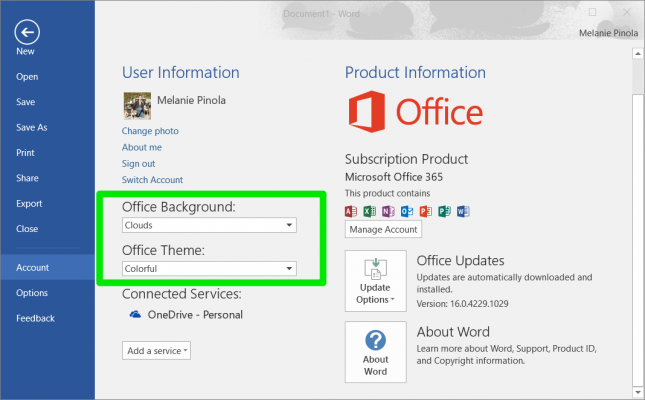
Task: Click the Word app icon
Action: [463, 211]
